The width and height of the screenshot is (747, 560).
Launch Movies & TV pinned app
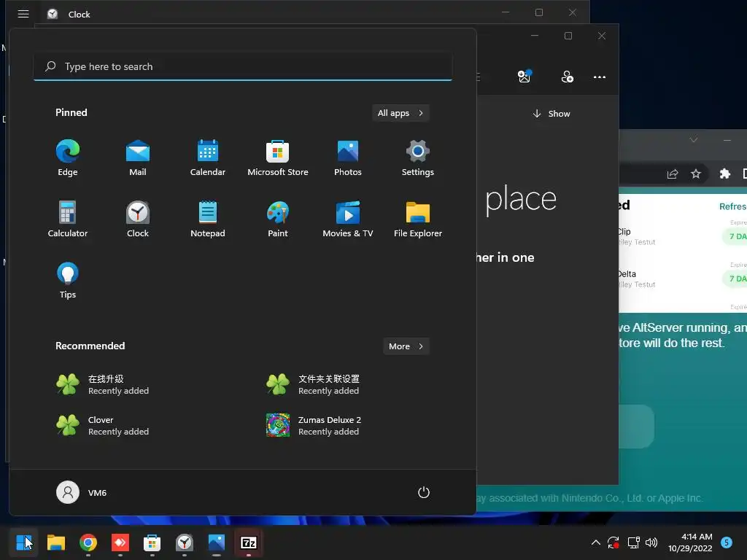[x=348, y=219]
